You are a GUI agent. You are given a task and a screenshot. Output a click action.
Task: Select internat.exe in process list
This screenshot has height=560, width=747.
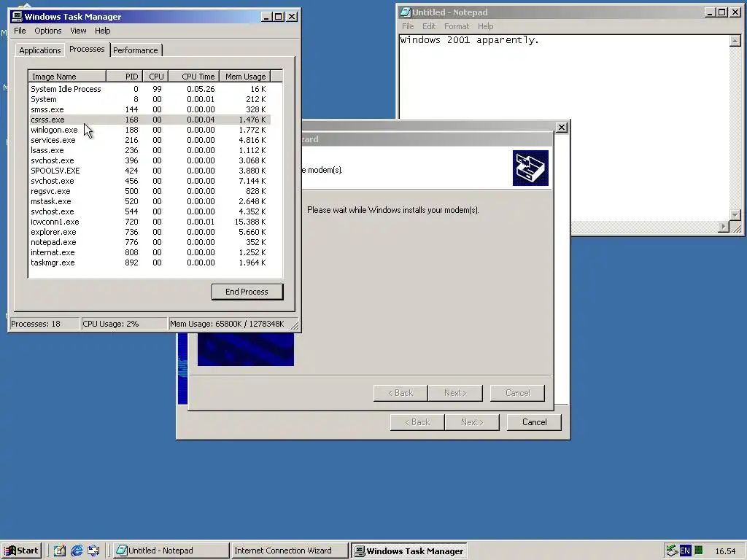click(150, 252)
